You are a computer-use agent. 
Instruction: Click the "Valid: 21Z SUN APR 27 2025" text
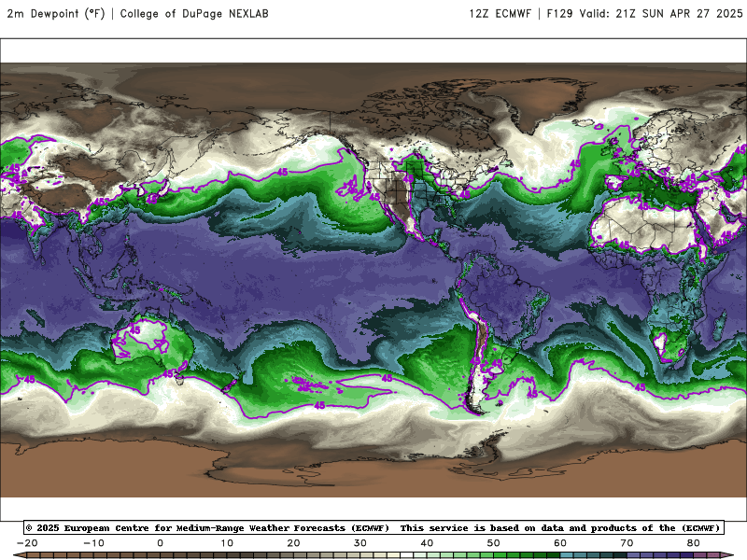pyautogui.click(x=661, y=13)
